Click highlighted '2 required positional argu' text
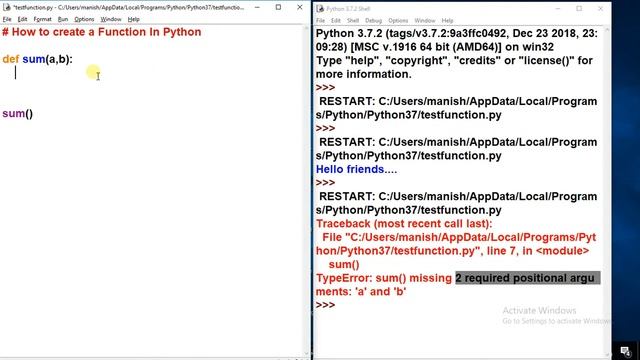The height and width of the screenshot is (360, 640). pos(527,278)
